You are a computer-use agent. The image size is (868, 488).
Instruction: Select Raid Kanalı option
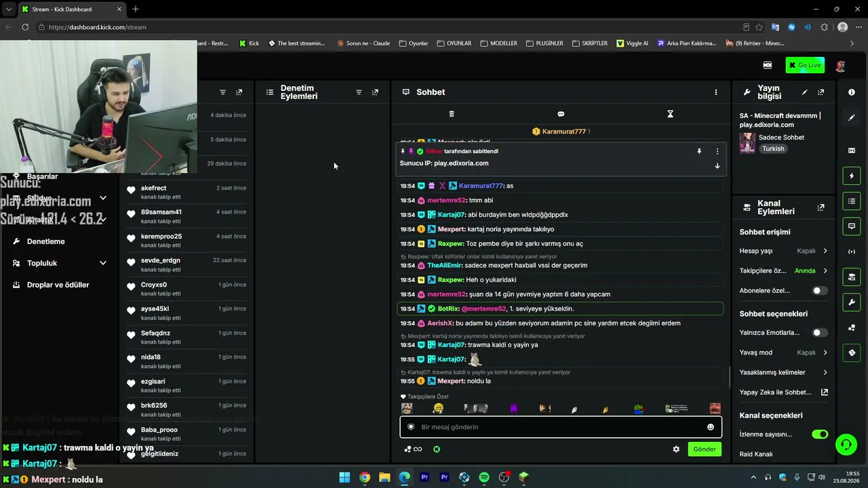coord(756,454)
